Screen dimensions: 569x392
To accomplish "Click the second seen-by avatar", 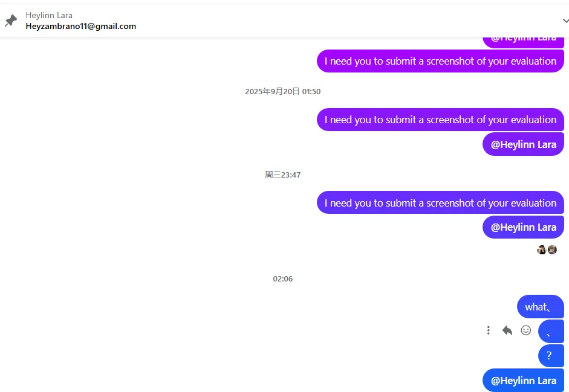I will point(552,250).
